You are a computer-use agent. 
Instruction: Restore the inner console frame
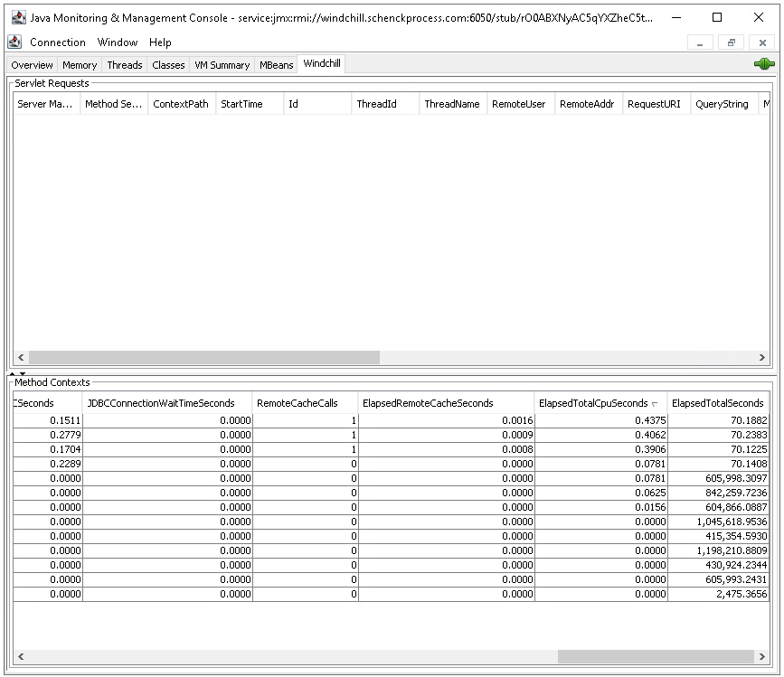point(732,42)
